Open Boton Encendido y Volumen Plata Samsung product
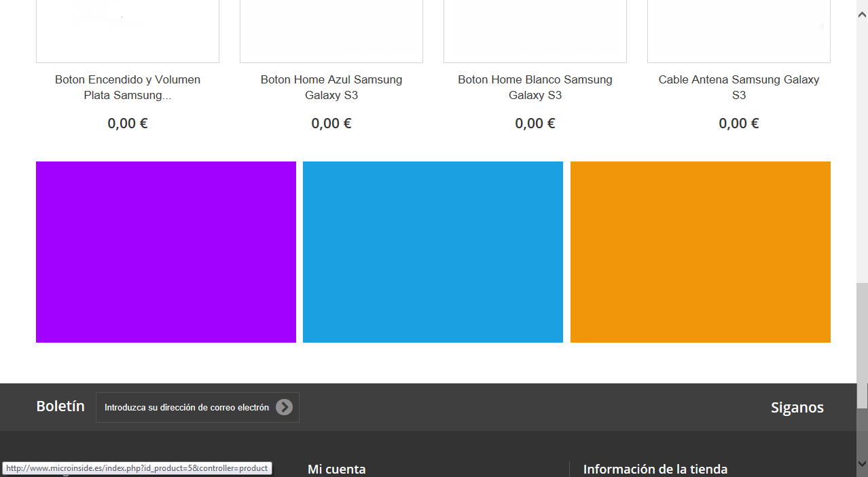Image resolution: width=868 pixels, height=477 pixels. coord(128,88)
